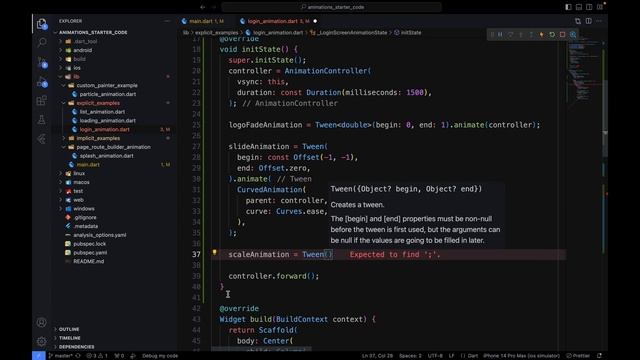
Task: Click the Step Out debug button
Action: [531, 35]
